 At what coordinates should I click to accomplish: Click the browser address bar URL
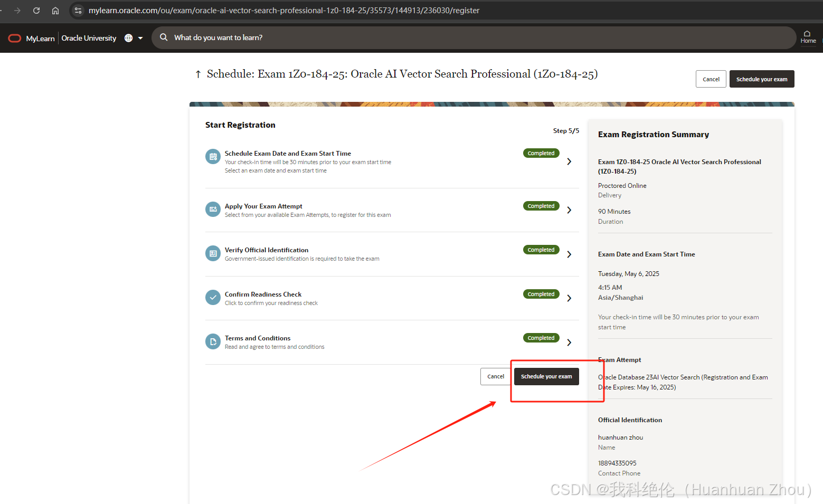point(284,11)
